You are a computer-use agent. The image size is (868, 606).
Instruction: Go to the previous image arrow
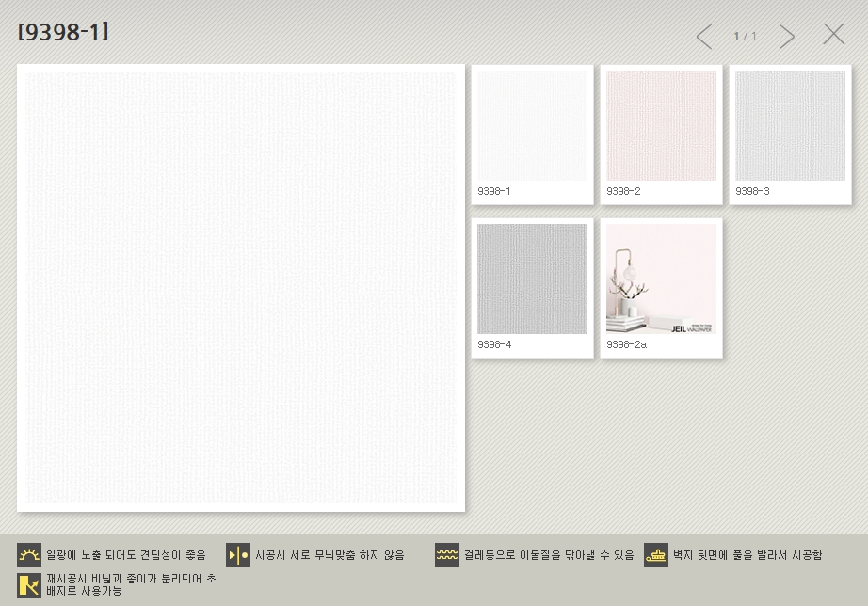click(x=703, y=37)
